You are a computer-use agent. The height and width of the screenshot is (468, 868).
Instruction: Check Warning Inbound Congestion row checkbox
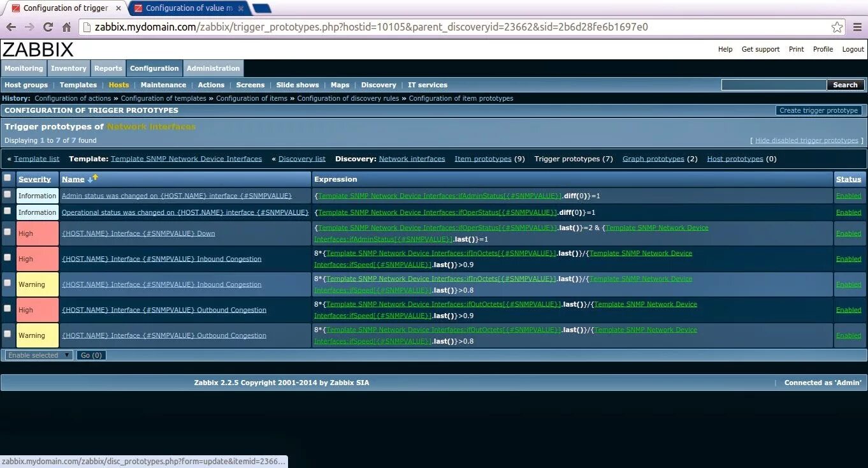(x=7, y=282)
